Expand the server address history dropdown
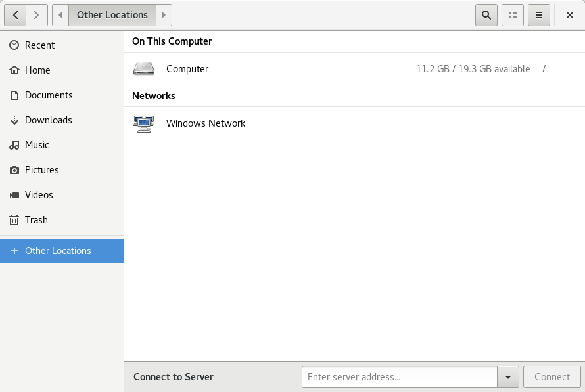The height and width of the screenshot is (392, 585). tap(508, 377)
